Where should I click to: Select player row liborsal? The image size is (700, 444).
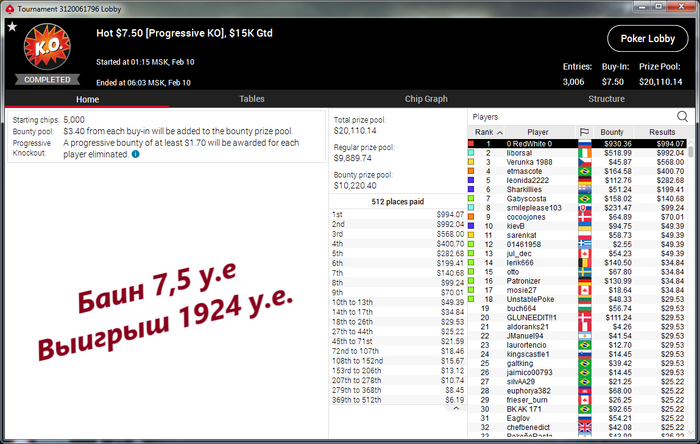tap(577, 153)
